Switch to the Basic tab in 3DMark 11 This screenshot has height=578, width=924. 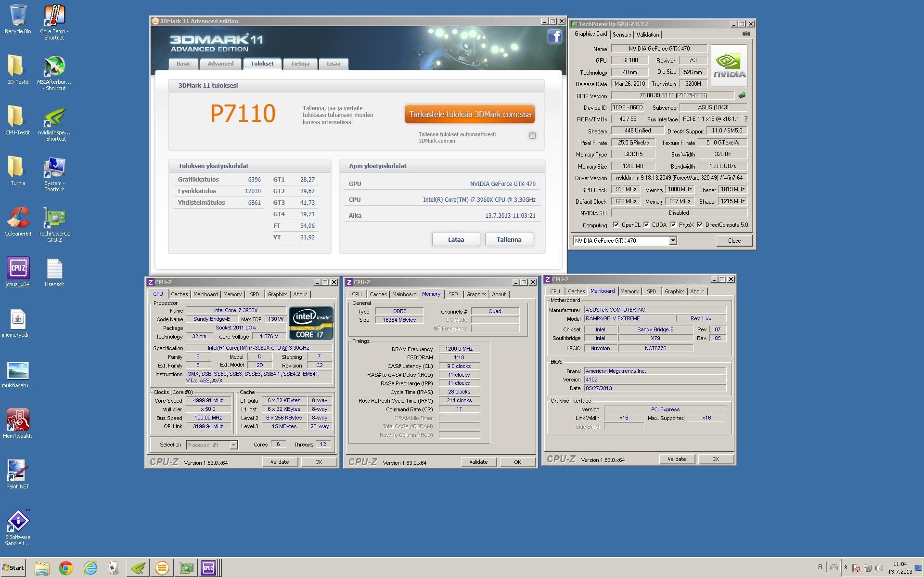(183, 64)
